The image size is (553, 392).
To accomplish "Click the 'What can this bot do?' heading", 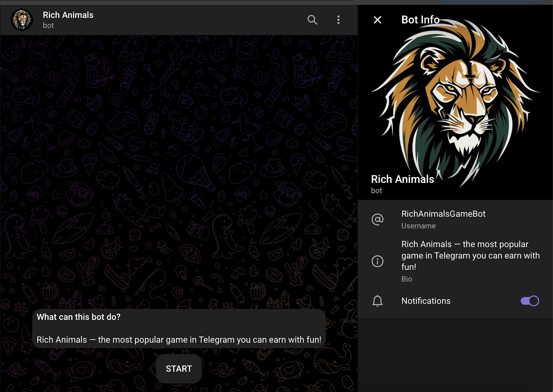I will [78, 317].
